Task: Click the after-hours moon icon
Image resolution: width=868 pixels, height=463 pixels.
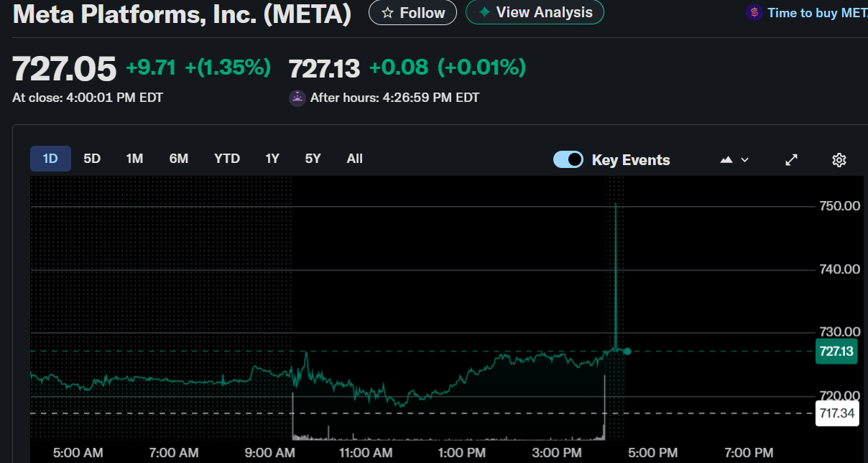Action: coord(297,98)
